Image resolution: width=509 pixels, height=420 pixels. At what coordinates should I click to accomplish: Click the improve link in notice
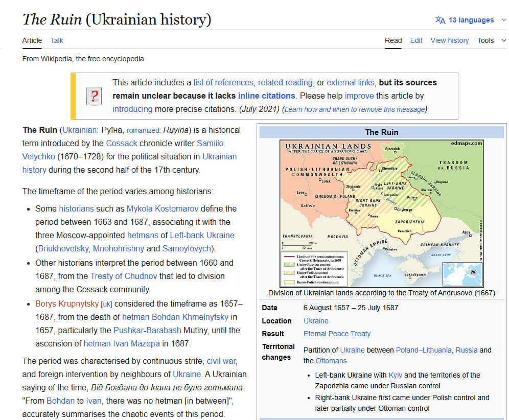pyautogui.click(x=359, y=96)
